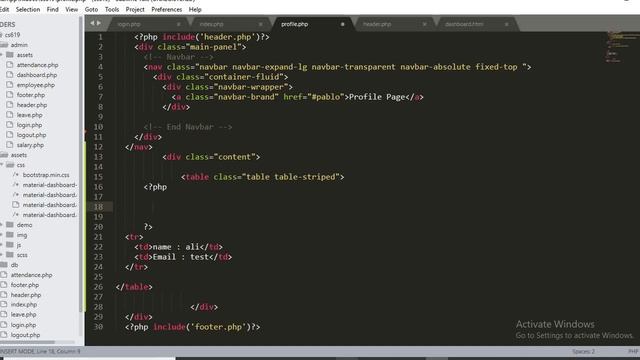The height and width of the screenshot is (360, 640).
Task: Click the previous tab arrow
Action: (92, 23)
